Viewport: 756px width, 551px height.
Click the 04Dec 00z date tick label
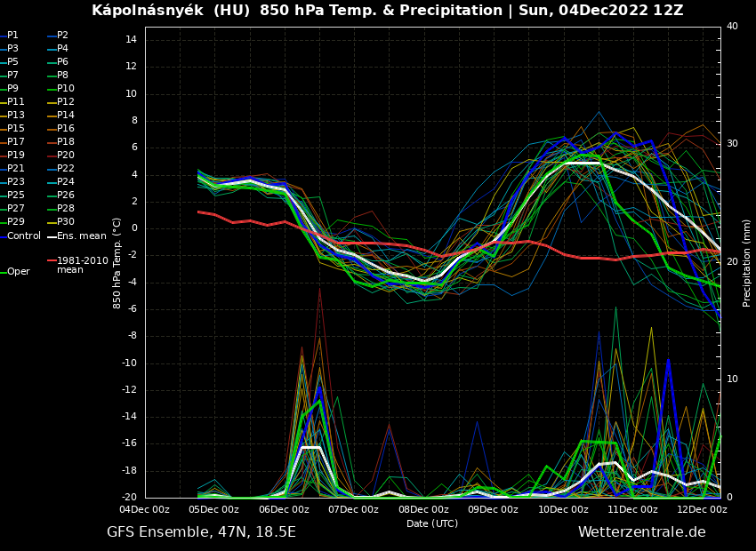144,510
